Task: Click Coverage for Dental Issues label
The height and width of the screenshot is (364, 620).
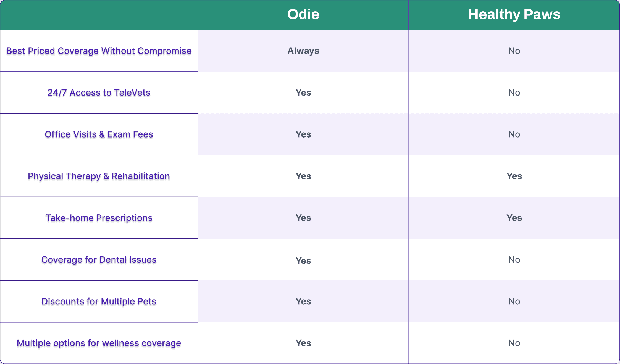Action: [99, 260]
